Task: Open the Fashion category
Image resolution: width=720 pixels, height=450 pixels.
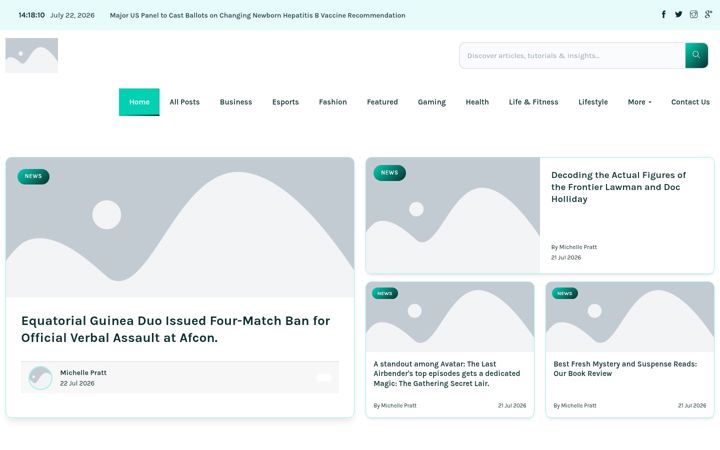Action: pos(333,102)
